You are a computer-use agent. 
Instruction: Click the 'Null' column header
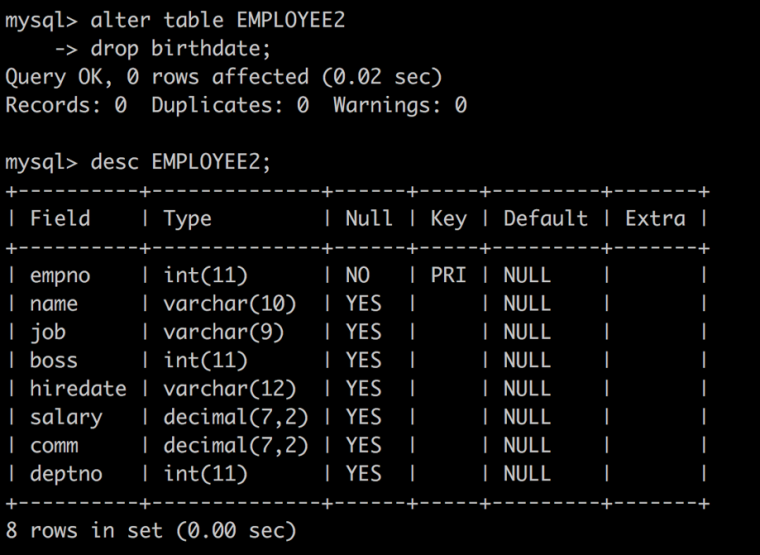369,219
